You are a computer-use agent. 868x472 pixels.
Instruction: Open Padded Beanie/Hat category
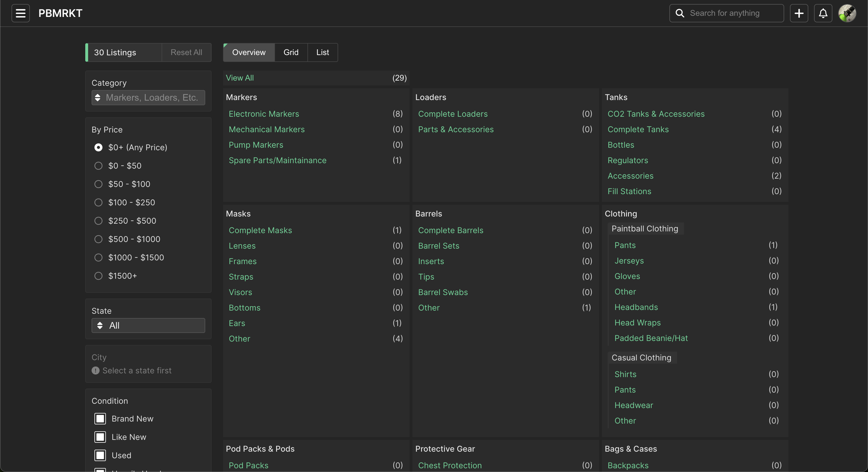click(651, 338)
